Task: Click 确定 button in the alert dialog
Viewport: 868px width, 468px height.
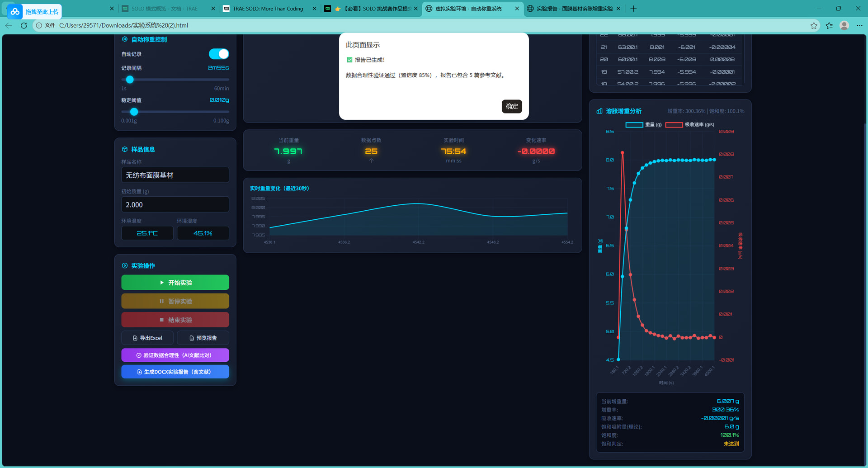Action: click(511, 106)
